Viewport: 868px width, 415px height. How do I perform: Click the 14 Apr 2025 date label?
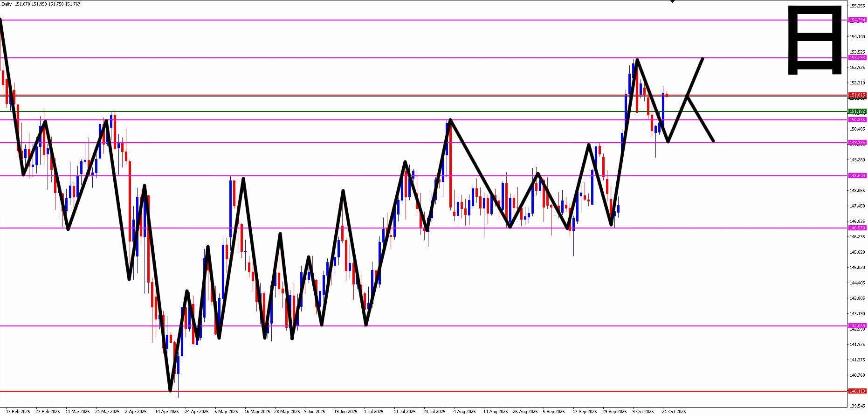coord(167,412)
